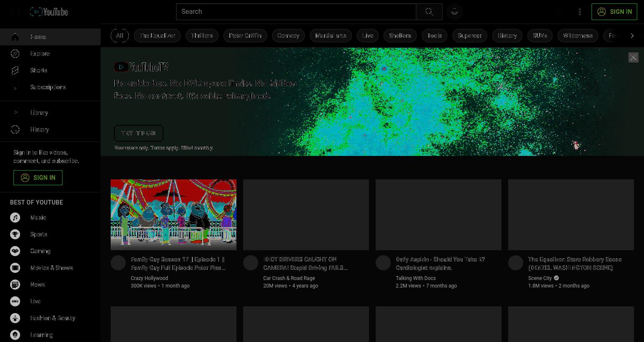Viewport: 644px width, 342px height.
Task: Open Daily Aspirin video thumbnail
Action: pos(439,215)
